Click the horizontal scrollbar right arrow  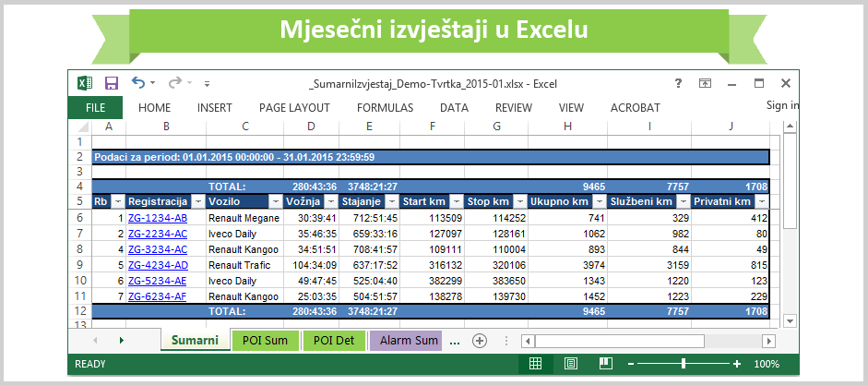pos(767,341)
